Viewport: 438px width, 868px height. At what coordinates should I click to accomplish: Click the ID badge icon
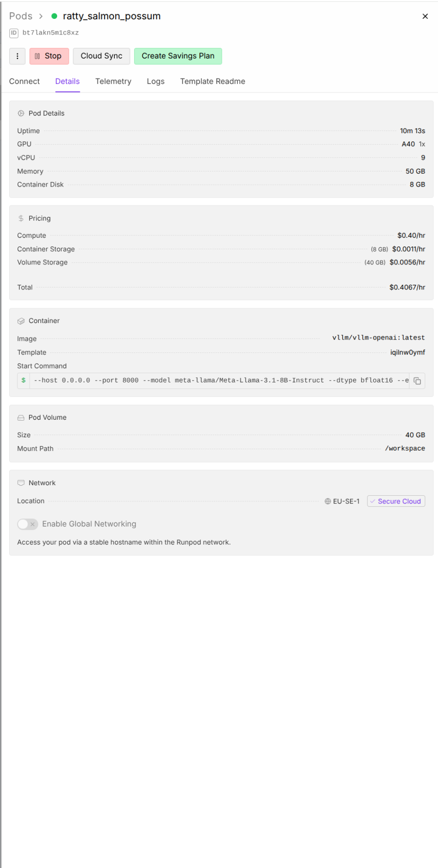pos(14,33)
